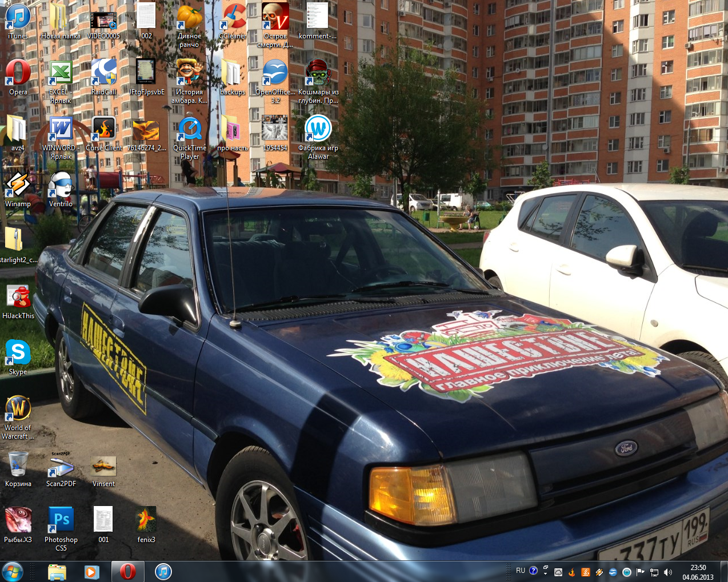
Task: Select the fenix3 image file
Action: (x=146, y=525)
